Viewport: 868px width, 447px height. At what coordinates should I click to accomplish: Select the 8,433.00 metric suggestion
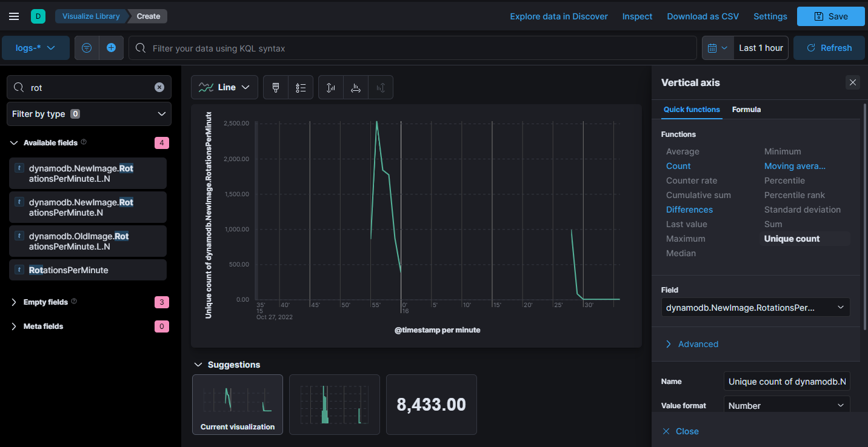pos(432,405)
